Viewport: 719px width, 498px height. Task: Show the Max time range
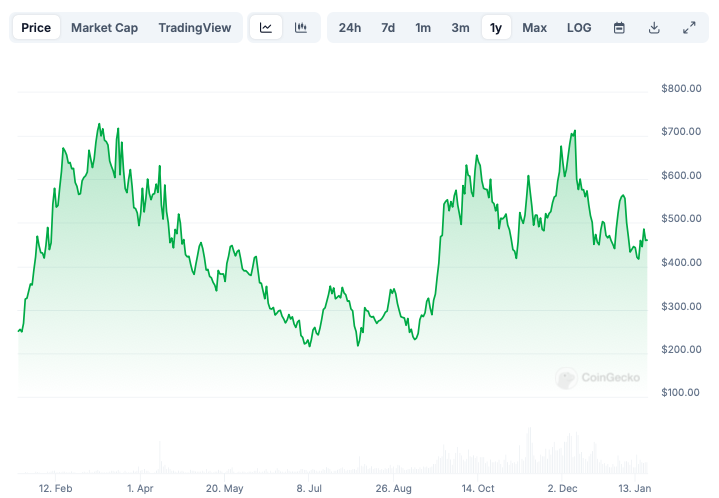click(x=535, y=28)
